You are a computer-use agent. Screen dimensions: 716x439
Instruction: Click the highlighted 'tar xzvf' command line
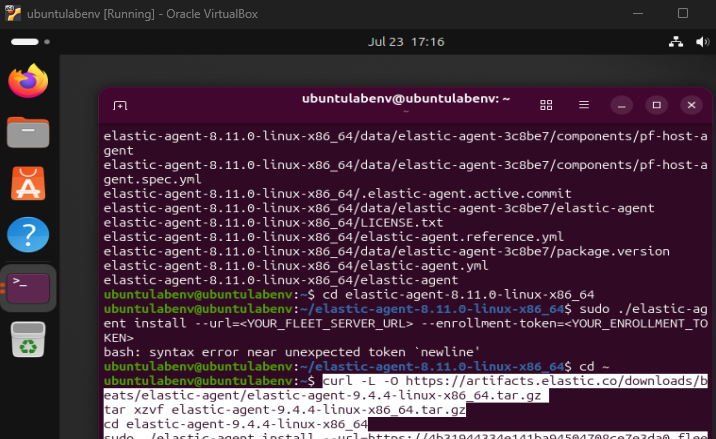point(284,410)
